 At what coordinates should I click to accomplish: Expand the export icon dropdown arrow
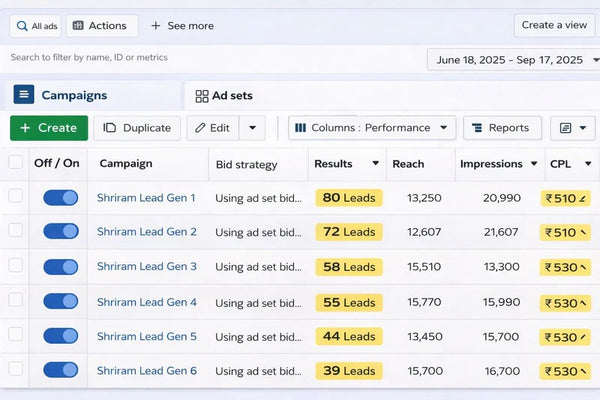pos(583,128)
